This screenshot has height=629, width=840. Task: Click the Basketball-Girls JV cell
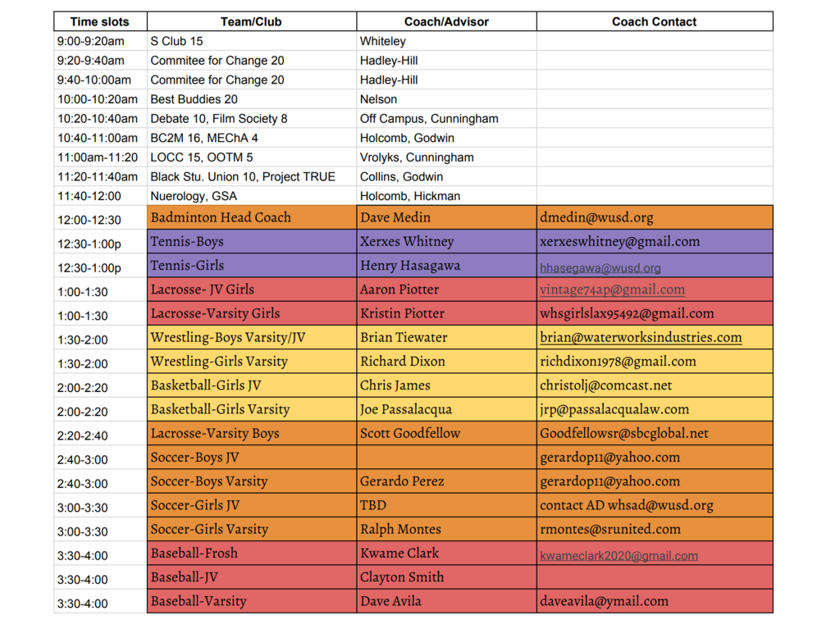(251, 385)
